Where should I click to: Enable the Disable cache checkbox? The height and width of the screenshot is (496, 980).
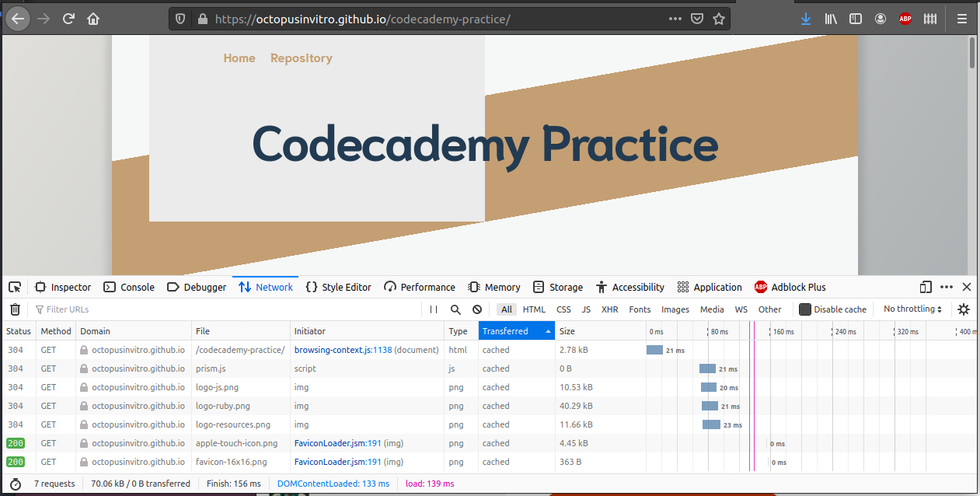[x=805, y=309]
